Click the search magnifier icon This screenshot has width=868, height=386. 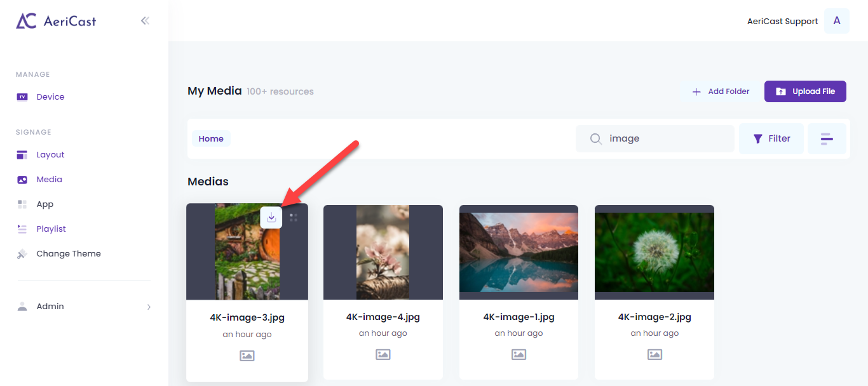(595, 138)
